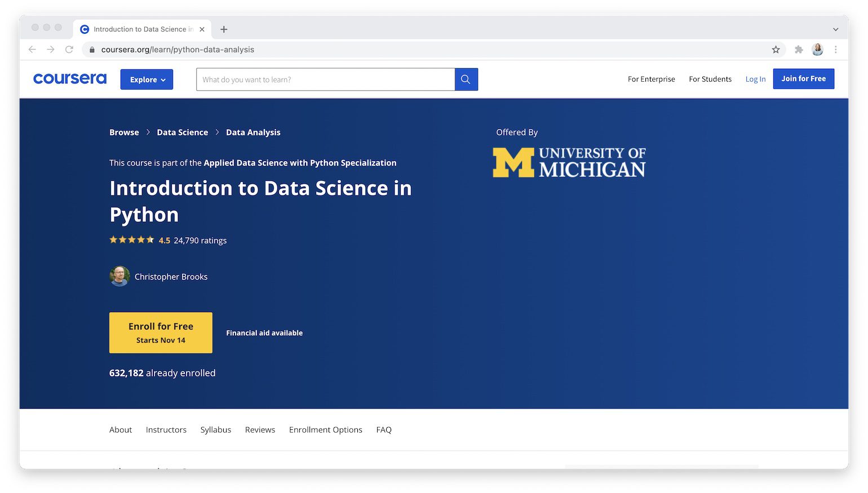Click Join for Free
Viewport: 868px width, 493px height.
(x=803, y=79)
